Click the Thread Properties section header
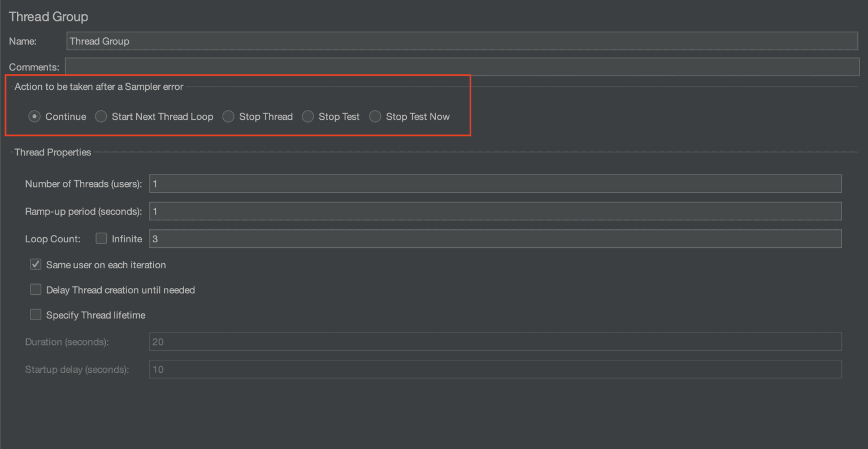 click(x=52, y=152)
